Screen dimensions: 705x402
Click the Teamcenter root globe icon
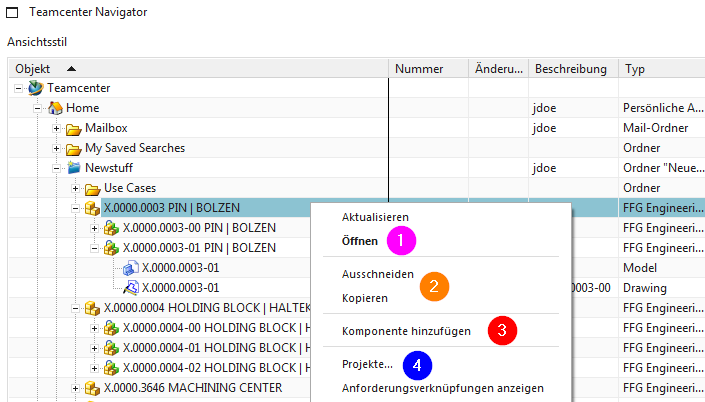pos(36,88)
